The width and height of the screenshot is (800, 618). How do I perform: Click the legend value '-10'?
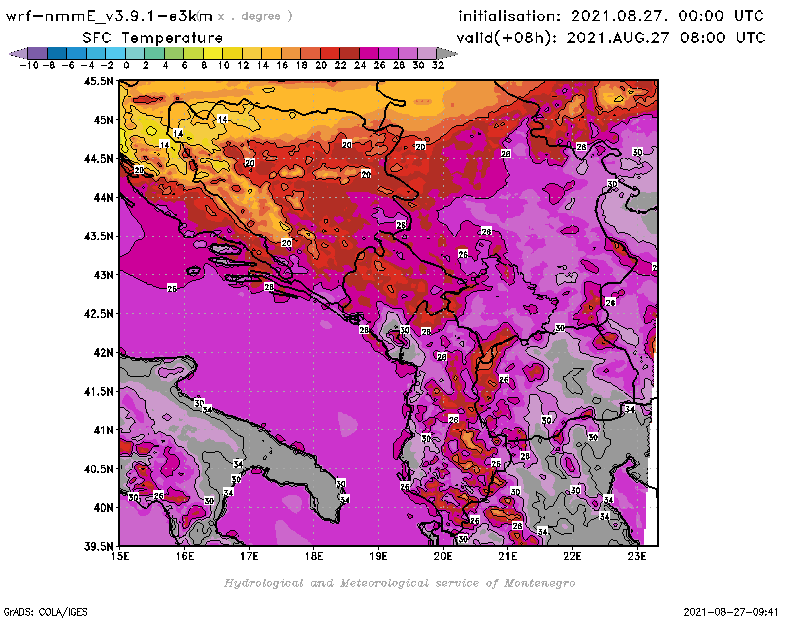(x=29, y=65)
